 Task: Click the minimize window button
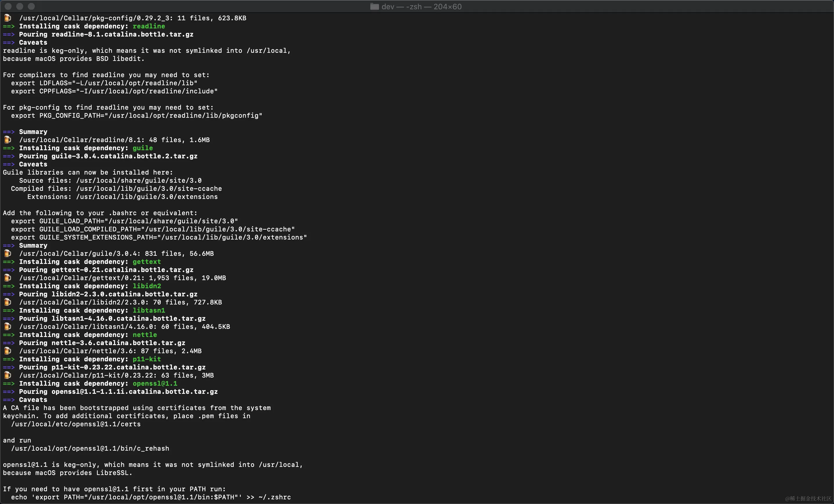[20, 6]
